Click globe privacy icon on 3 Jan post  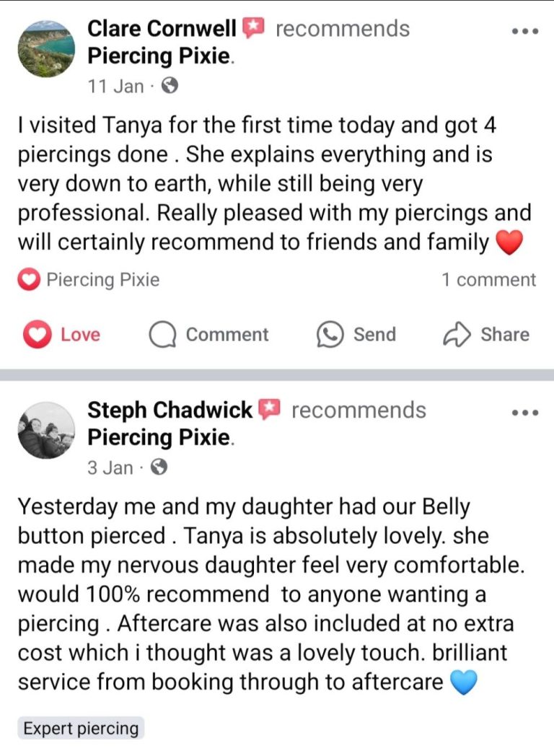click(x=160, y=467)
